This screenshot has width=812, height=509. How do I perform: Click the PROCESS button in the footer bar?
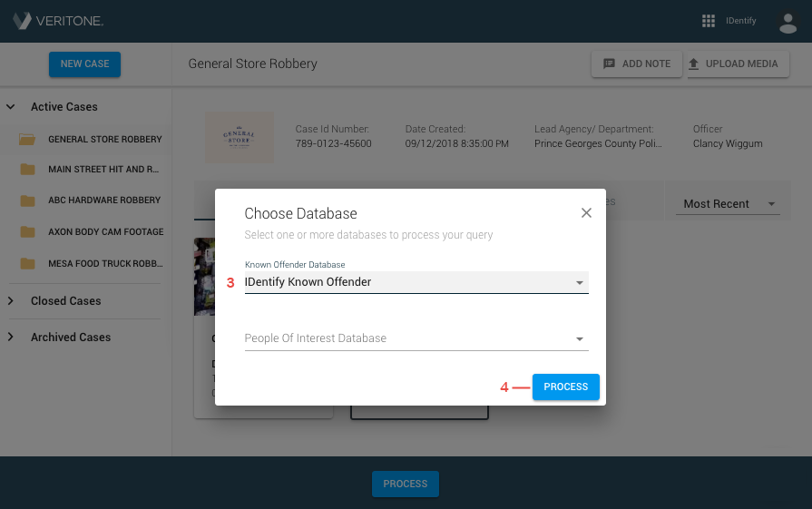[406, 484]
